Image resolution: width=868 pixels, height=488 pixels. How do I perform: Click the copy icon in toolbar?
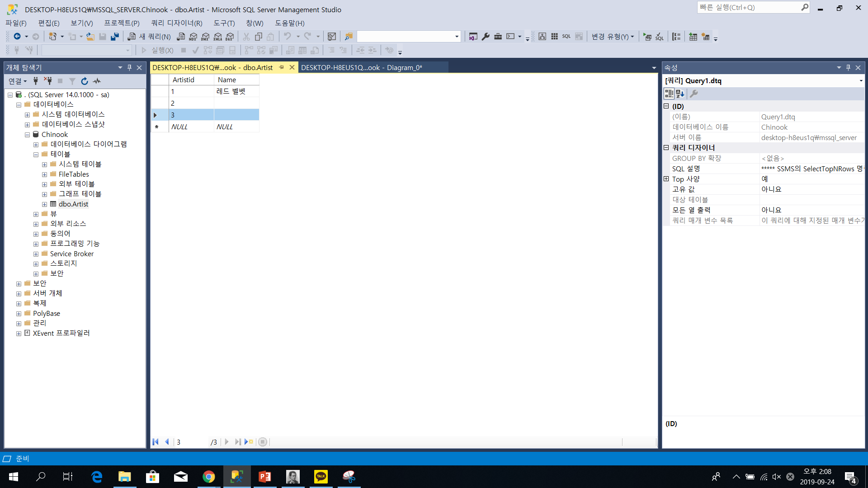(259, 37)
